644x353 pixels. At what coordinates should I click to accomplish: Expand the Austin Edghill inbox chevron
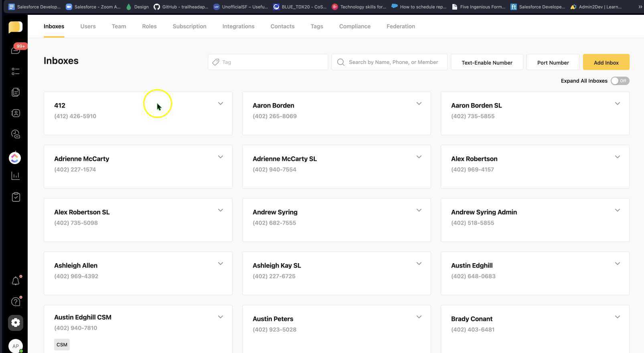coord(618,264)
